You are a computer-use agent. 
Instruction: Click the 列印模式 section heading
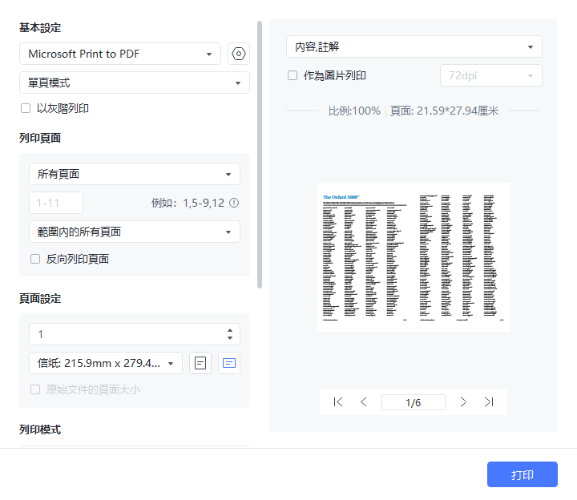click(40, 429)
